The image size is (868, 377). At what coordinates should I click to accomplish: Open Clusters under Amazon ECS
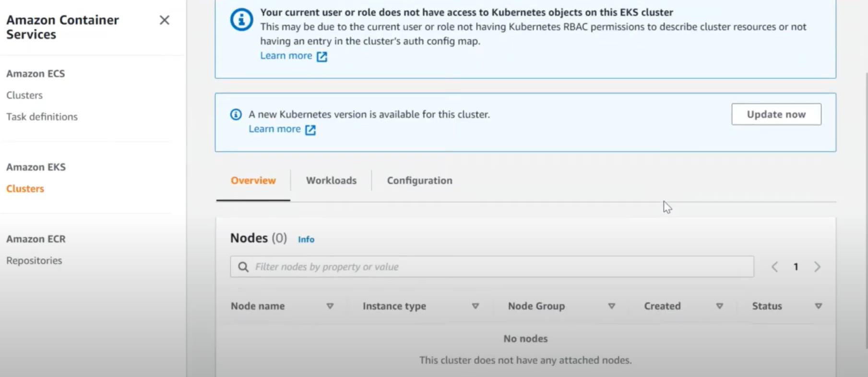(24, 95)
